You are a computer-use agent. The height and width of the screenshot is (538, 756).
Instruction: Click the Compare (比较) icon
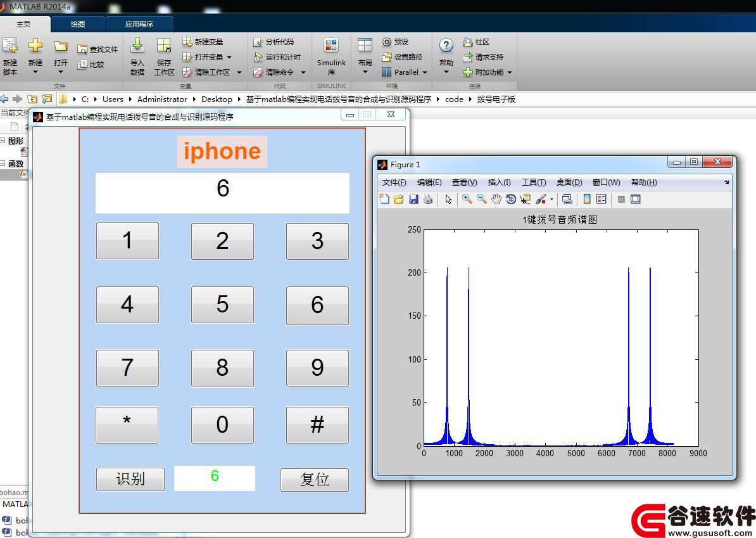click(x=82, y=65)
